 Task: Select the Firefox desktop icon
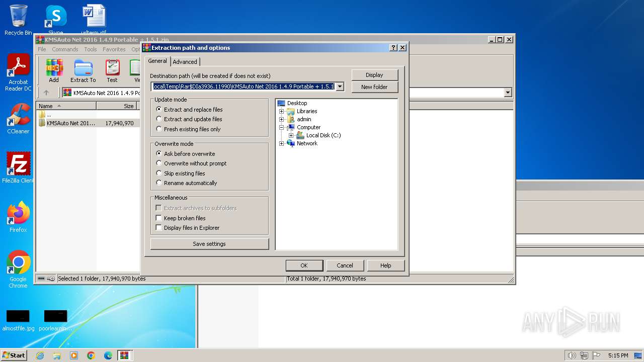18,217
